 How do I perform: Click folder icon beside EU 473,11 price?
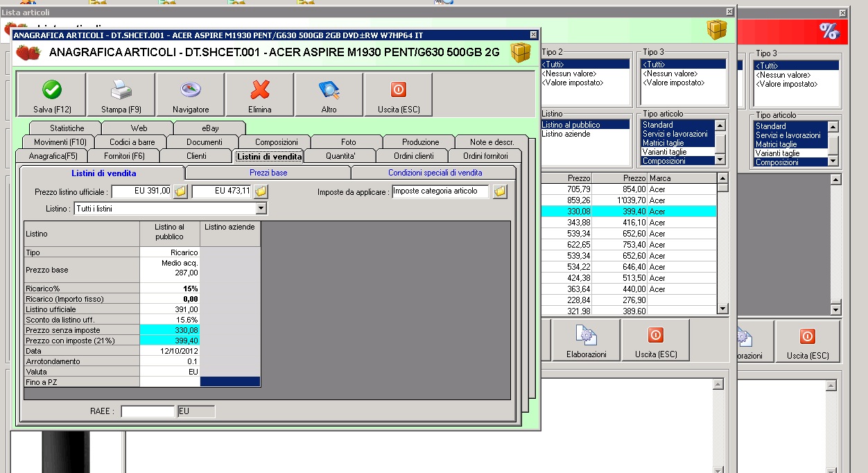pos(261,191)
